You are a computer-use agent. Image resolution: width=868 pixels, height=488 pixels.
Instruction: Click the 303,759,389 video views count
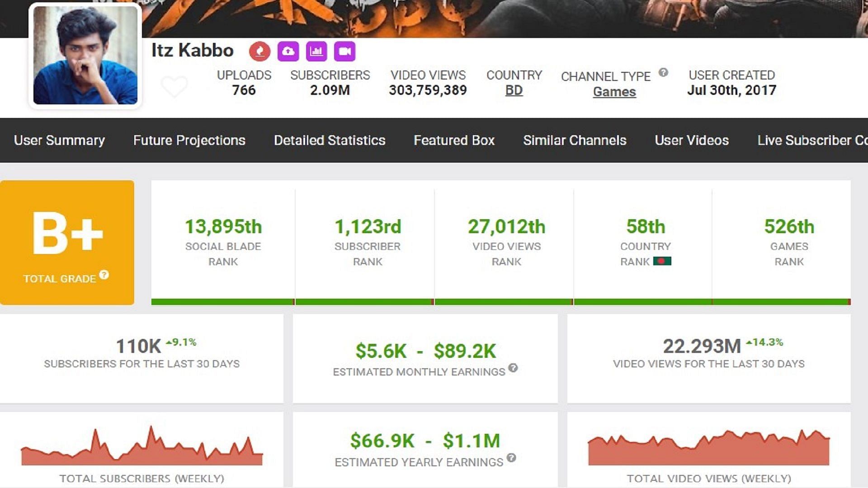[x=428, y=90]
